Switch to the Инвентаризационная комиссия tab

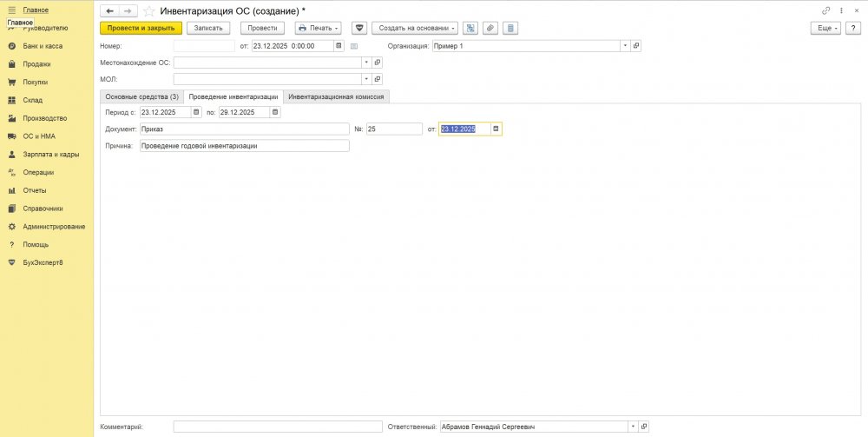pyautogui.click(x=337, y=96)
